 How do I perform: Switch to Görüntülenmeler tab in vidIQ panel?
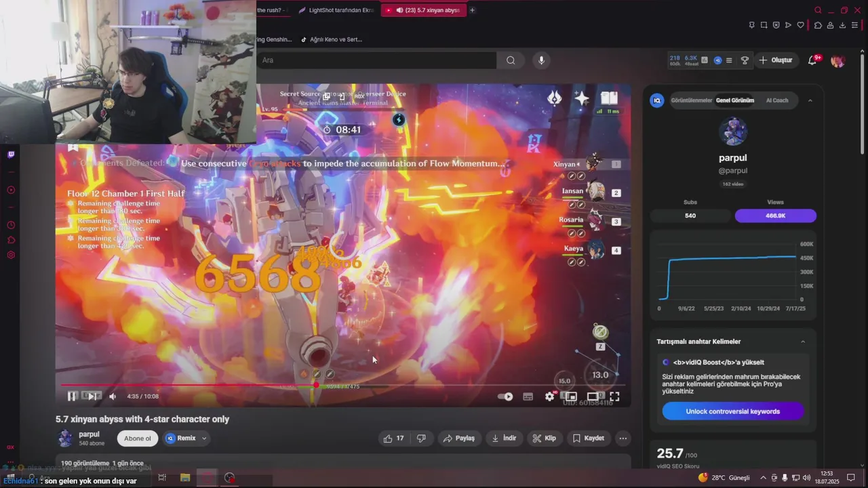pyautogui.click(x=692, y=100)
